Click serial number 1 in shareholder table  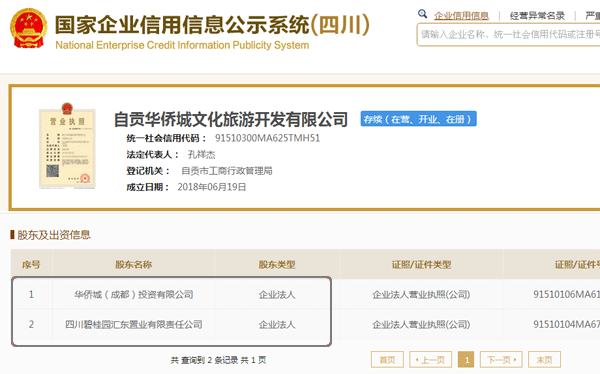[31, 294]
